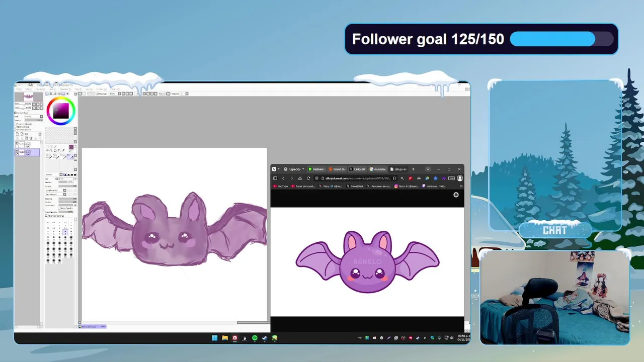Choose the Crayon brush preset

click(x=63, y=156)
